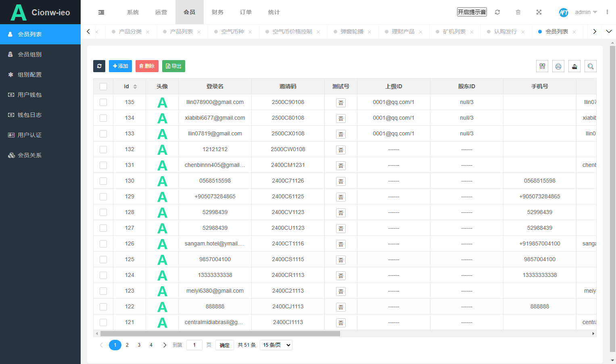Click the refresh icon in the top header
Screen dimensions: 616x364
(497, 12)
